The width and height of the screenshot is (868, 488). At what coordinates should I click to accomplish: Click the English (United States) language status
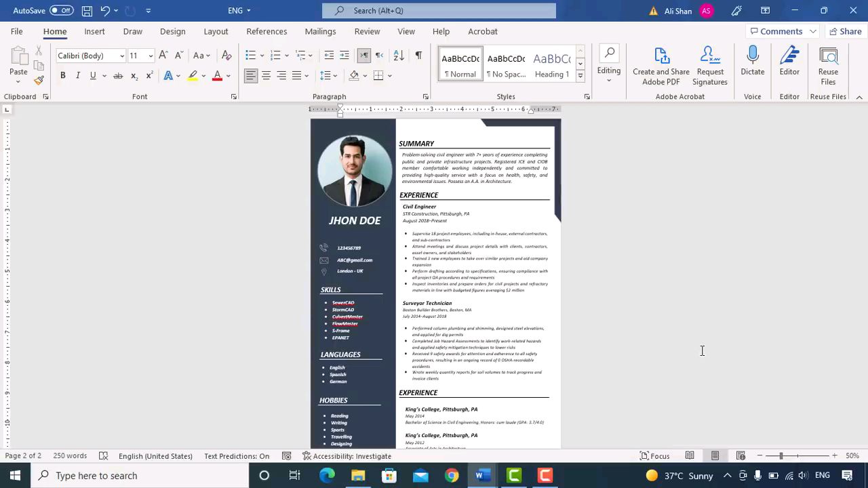155,456
